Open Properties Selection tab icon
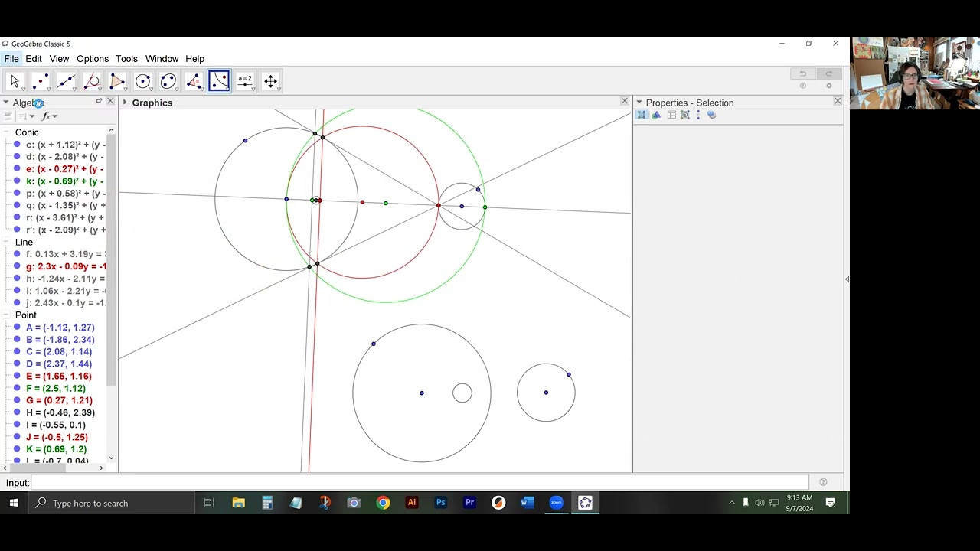Viewport: 980px width, 551px height. (642, 115)
